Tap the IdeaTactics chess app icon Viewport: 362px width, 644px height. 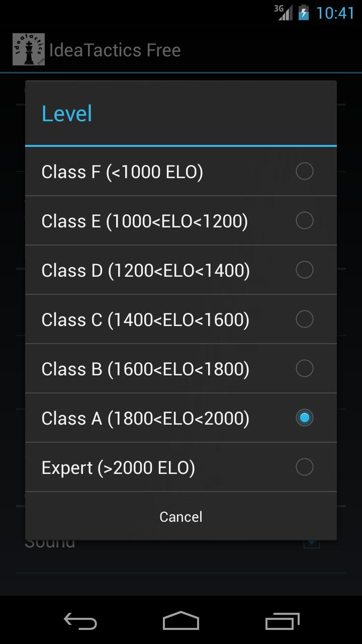pos(29,49)
